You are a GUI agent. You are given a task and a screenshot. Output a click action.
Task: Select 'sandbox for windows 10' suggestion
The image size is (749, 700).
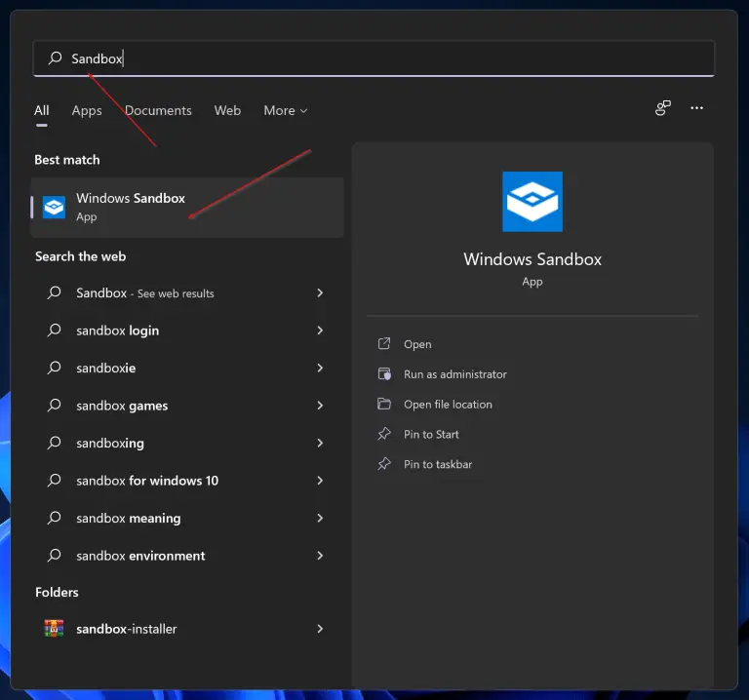pyautogui.click(x=187, y=481)
